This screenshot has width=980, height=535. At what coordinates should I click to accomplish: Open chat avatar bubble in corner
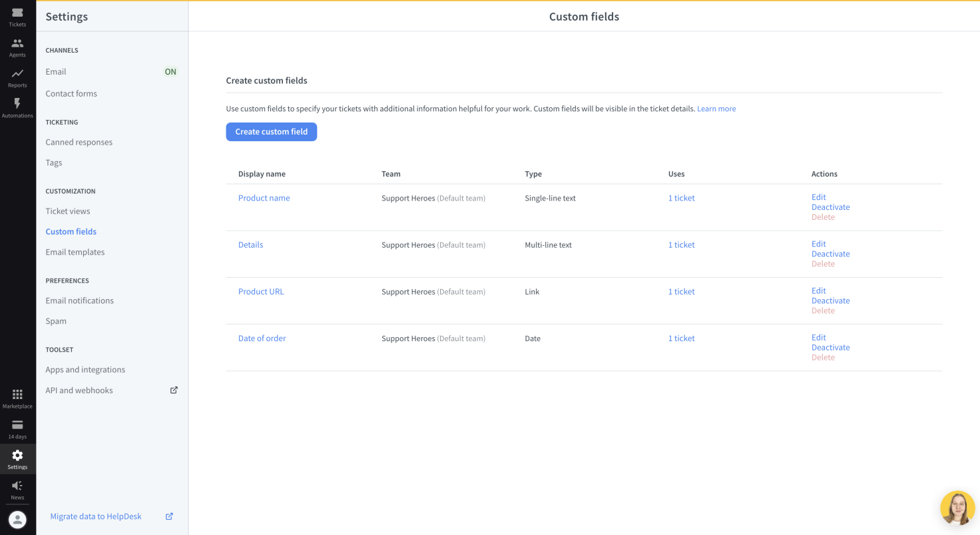[x=957, y=508]
